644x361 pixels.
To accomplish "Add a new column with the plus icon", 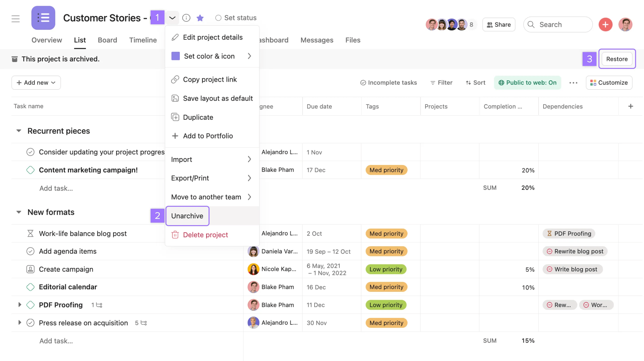I will [x=630, y=106].
